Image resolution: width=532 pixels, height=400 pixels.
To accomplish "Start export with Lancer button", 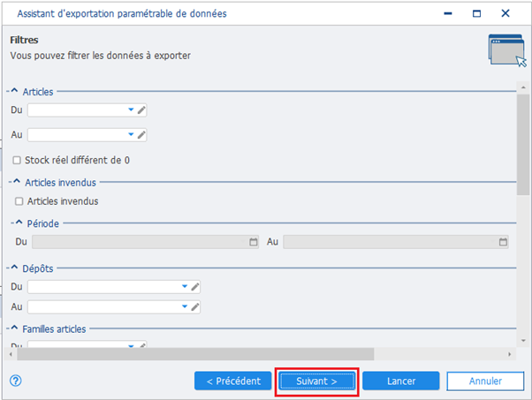I will tap(401, 381).
